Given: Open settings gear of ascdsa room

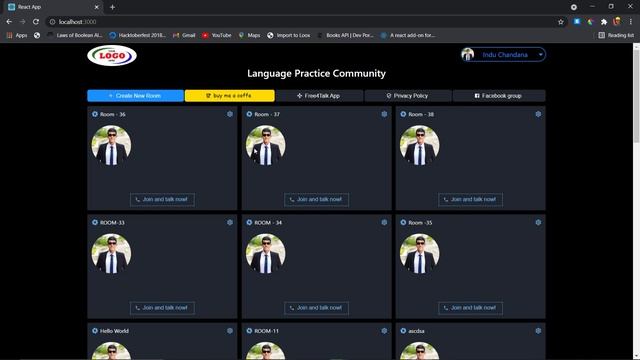Looking at the screenshot, I should [538, 331].
